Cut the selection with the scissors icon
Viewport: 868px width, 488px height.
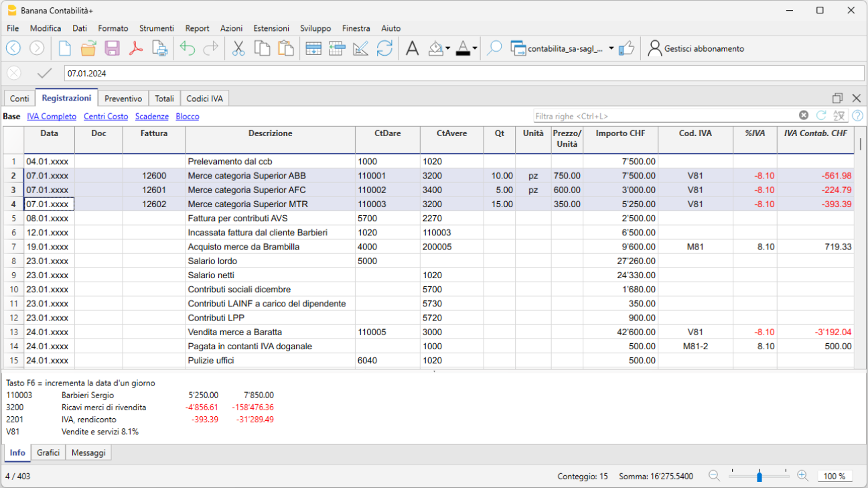click(x=238, y=48)
